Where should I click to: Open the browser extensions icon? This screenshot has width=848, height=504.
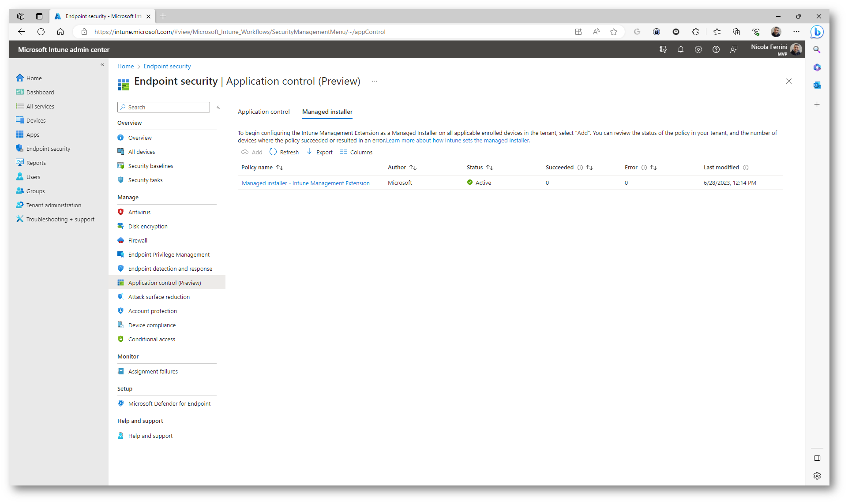695,32
